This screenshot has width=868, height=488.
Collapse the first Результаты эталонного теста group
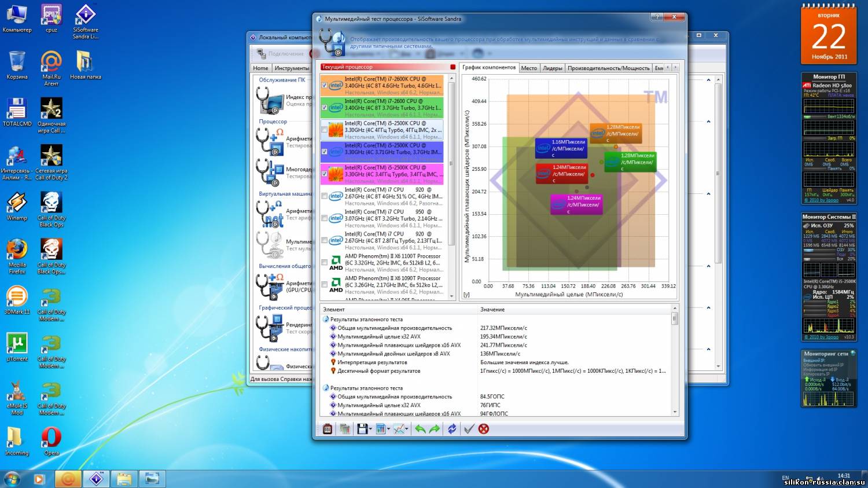coord(326,320)
